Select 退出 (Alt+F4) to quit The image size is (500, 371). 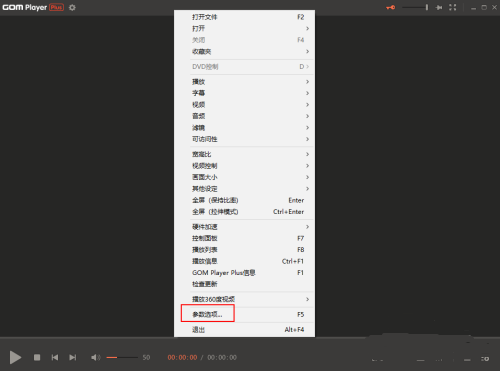point(244,329)
